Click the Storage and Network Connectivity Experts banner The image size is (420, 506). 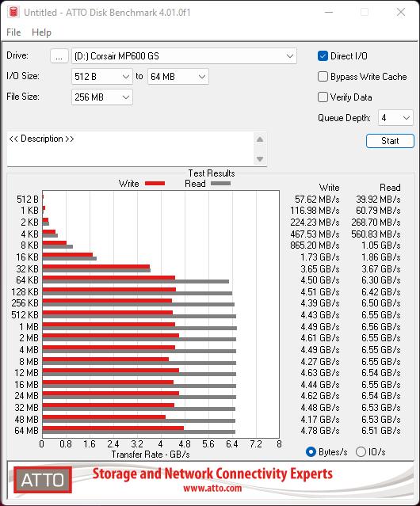click(x=212, y=474)
